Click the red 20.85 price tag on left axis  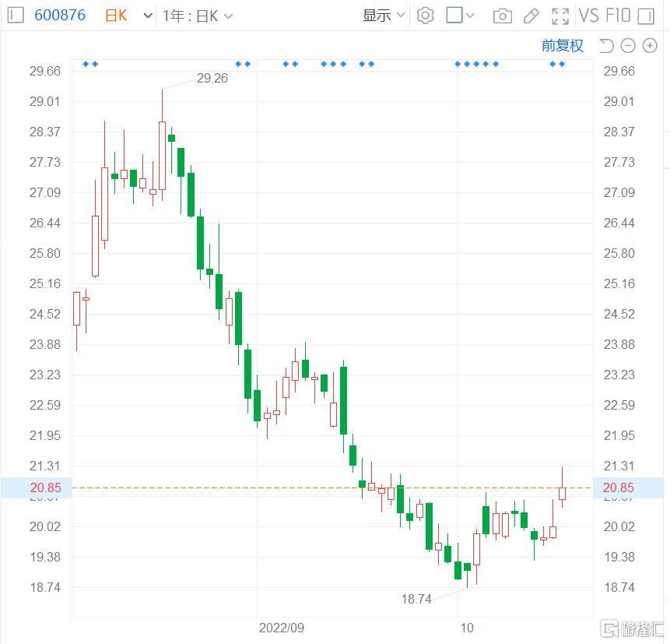tap(45, 487)
